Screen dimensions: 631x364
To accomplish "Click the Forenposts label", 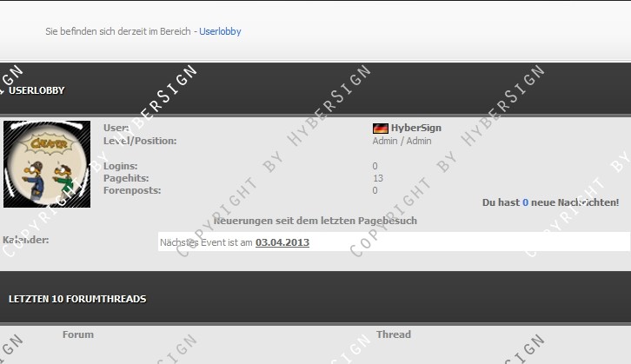I will (131, 190).
